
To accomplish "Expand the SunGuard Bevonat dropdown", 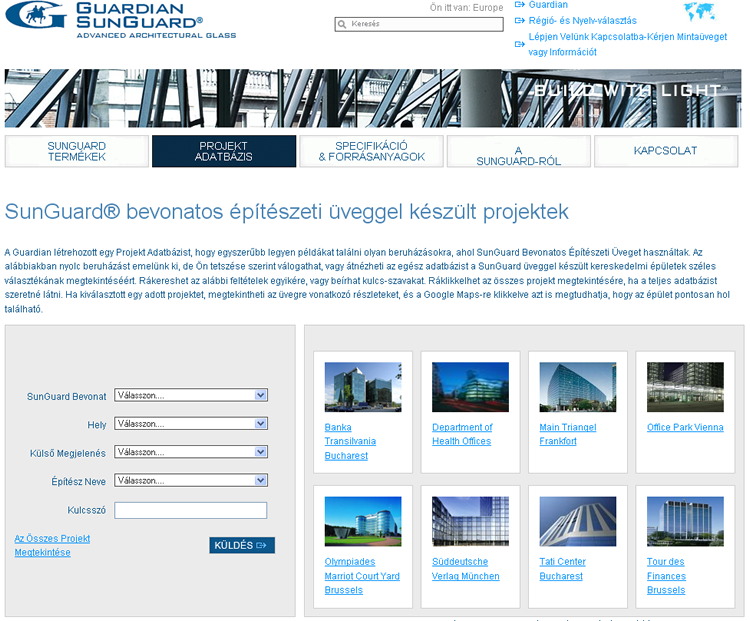I will point(191,395).
